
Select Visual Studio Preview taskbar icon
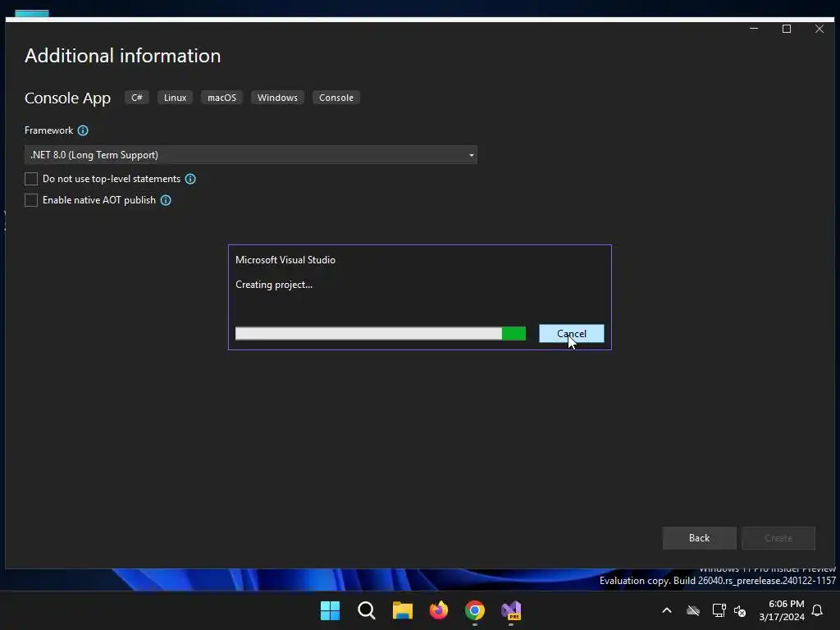(511, 610)
